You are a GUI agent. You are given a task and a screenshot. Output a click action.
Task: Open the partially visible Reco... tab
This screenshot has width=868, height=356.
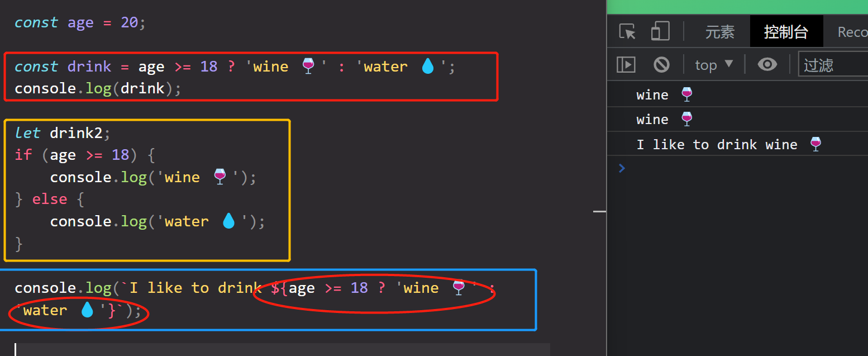coord(852,32)
